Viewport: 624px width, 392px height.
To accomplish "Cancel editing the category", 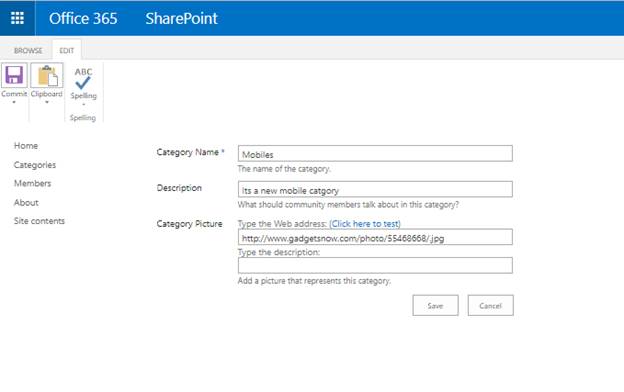I will point(491,305).
